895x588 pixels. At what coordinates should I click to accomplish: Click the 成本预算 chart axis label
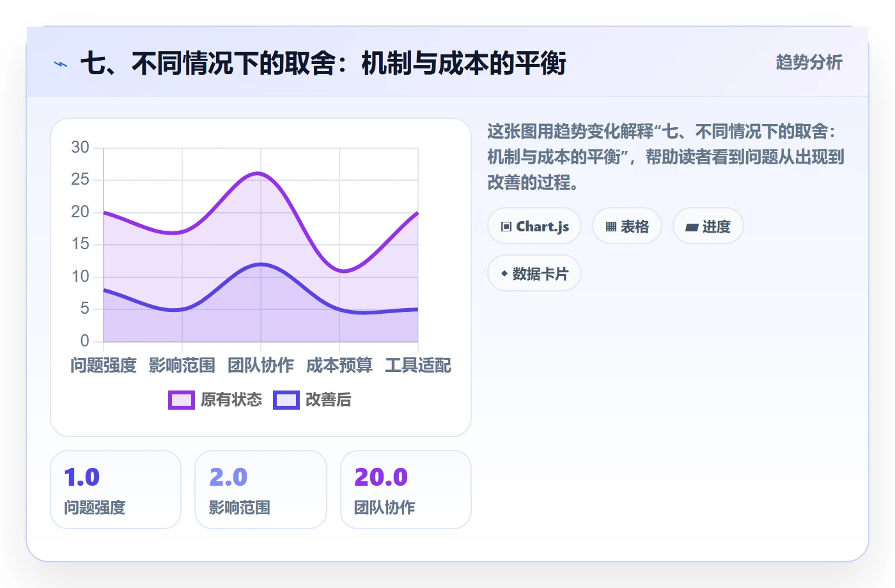tap(339, 366)
